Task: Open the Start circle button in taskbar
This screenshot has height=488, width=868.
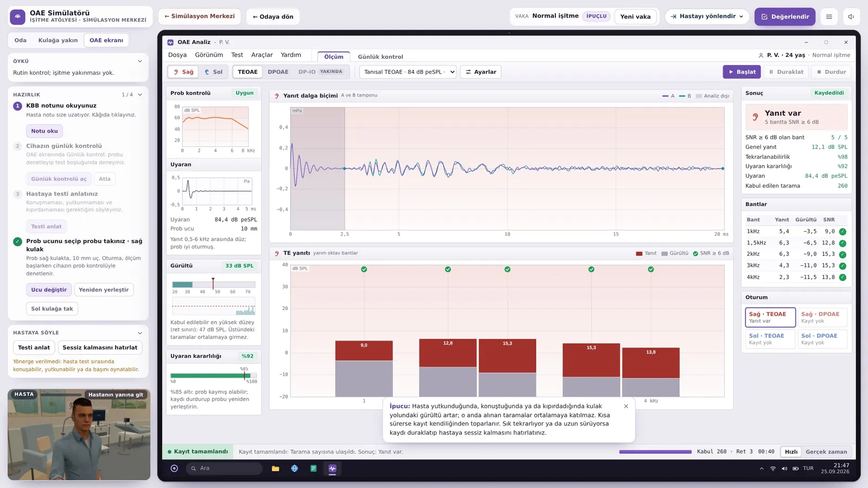Action: coord(174,468)
